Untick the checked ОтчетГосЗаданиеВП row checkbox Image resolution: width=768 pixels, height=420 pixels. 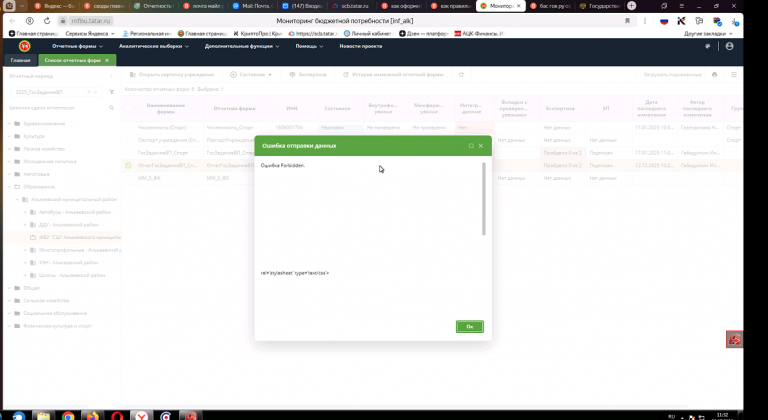(128, 166)
